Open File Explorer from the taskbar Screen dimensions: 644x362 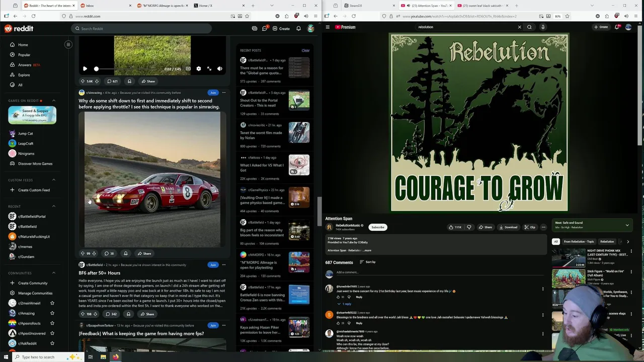(x=103, y=357)
